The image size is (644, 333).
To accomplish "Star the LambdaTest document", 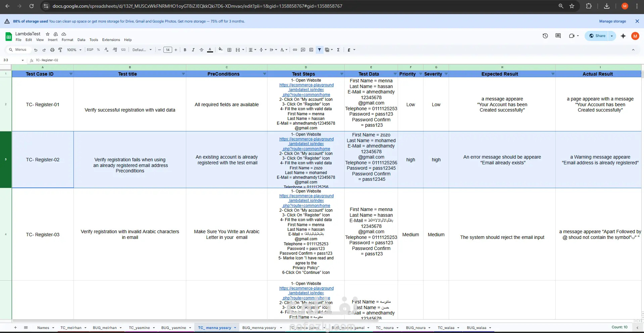I will click(x=48, y=34).
